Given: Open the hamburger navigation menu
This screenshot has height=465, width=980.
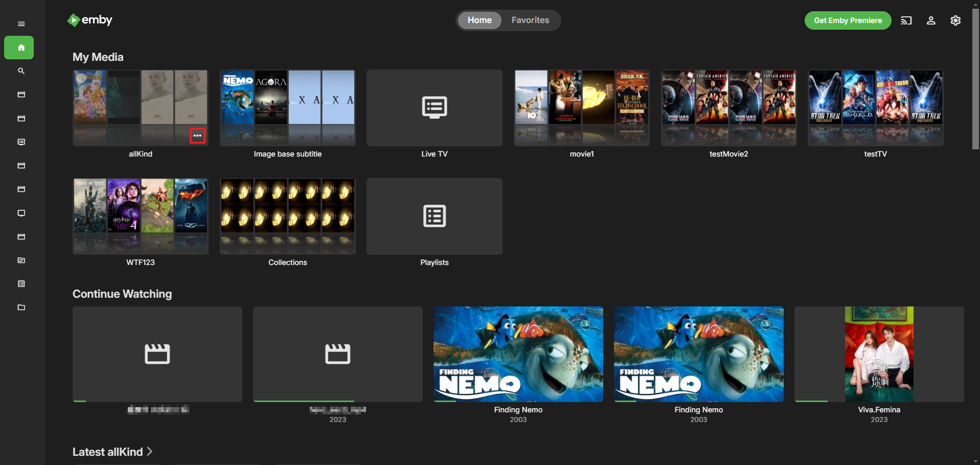Looking at the screenshot, I should point(21,24).
